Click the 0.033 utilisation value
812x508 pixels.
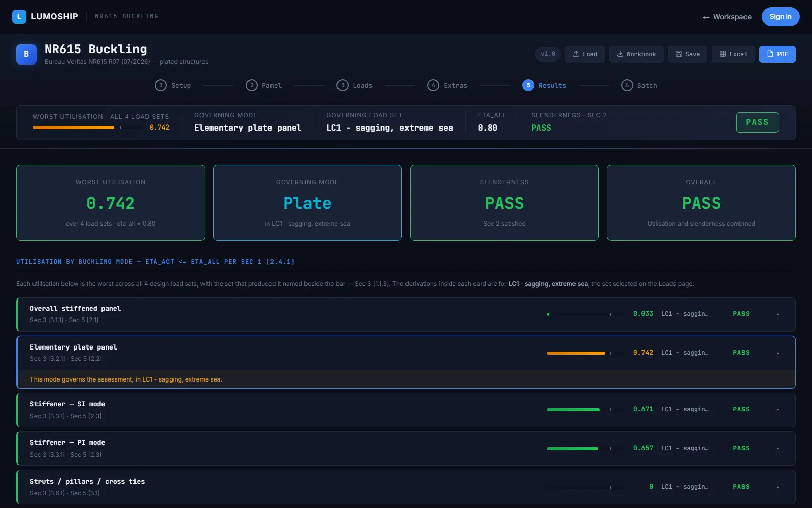(643, 314)
